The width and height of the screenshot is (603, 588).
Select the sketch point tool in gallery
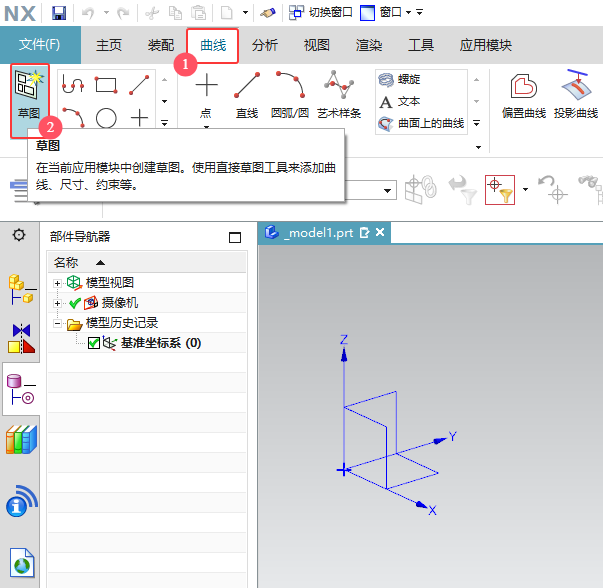(139, 118)
